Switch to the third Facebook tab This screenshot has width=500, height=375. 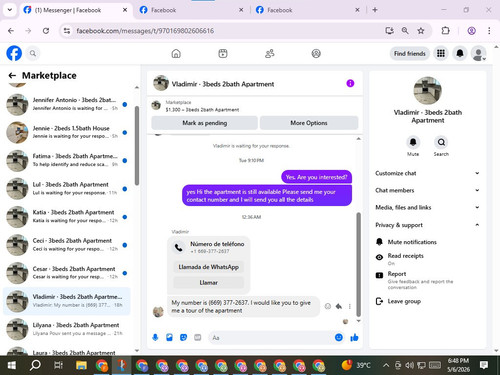[x=307, y=10]
